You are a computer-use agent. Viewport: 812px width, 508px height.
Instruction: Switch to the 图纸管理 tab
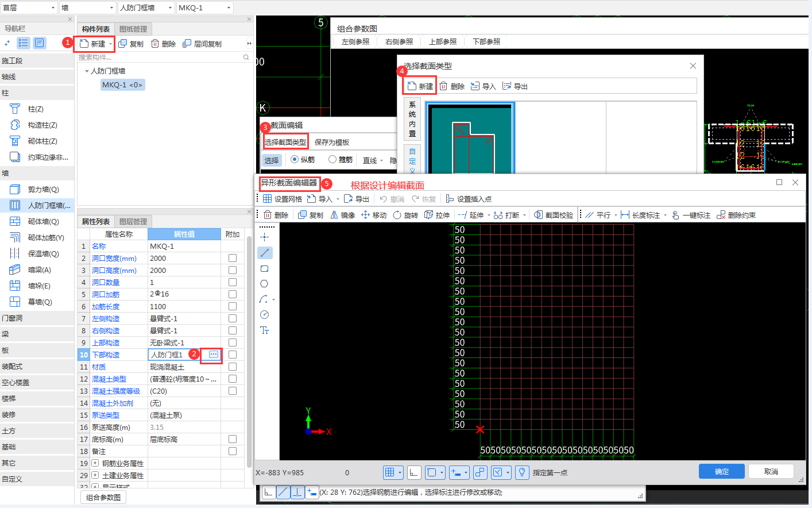[x=133, y=29]
